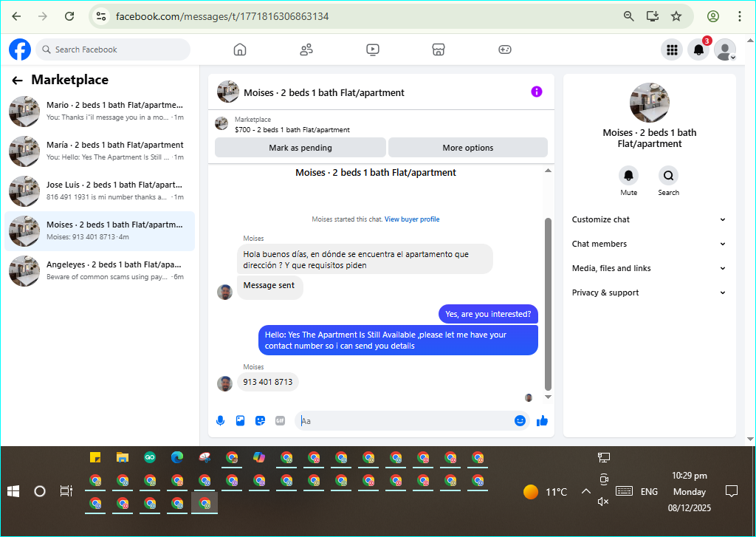Expand the Customize chat section
Viewport: 756px width, 537px height.
click(x=649, y=219)
